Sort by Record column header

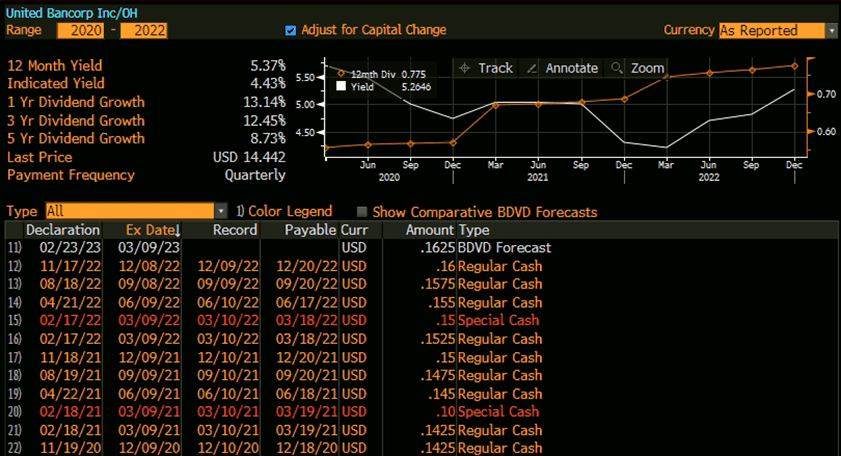pyautogui.click(x=235, y=230)
